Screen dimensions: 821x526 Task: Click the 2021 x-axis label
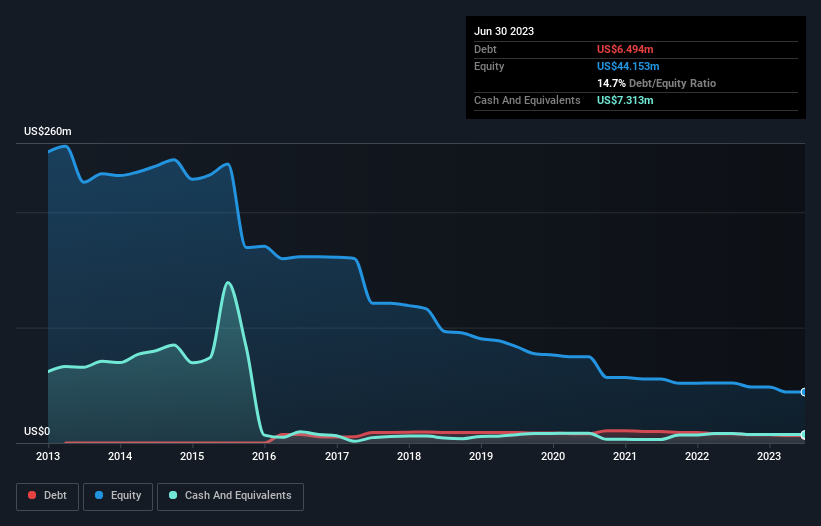pos(625,456)
